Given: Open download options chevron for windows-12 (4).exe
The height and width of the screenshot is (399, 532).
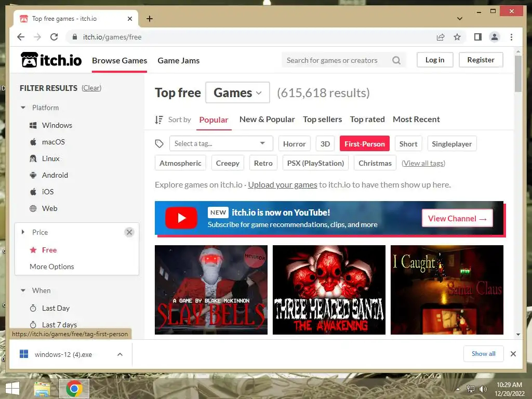Looking at the screenshot, I should [120, 354].
